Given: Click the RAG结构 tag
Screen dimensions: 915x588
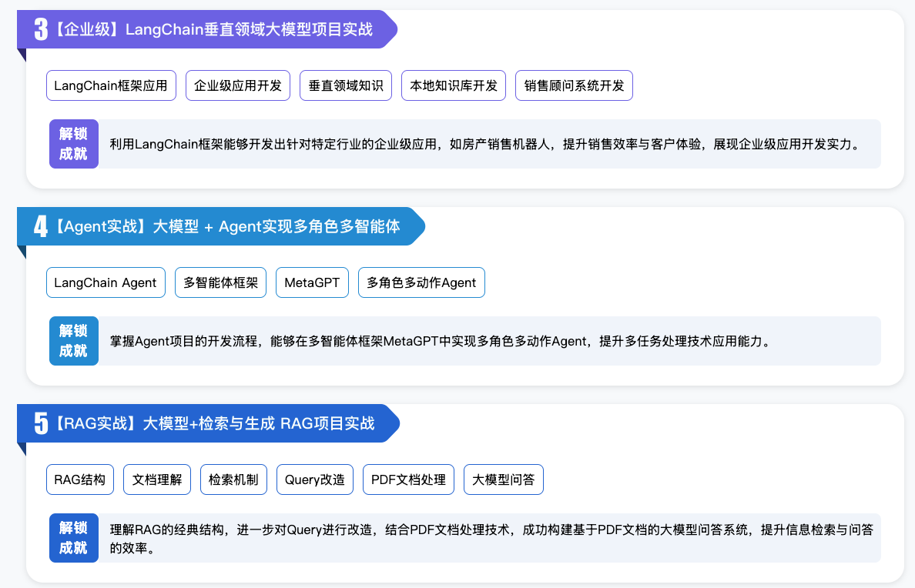Looking at the screenshot, I should click(x=80, y=479).
